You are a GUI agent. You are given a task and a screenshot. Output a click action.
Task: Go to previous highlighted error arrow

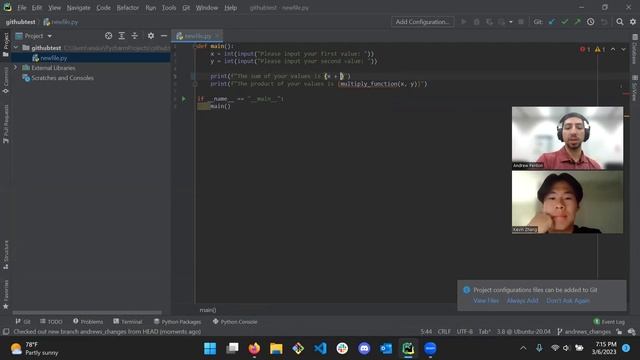(613, 49)
